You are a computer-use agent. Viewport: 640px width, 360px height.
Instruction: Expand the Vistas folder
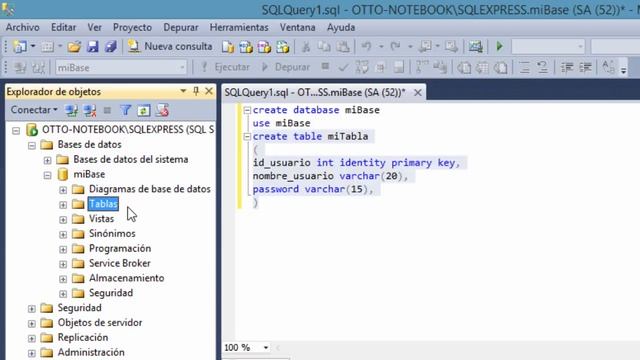coord(63,220)
